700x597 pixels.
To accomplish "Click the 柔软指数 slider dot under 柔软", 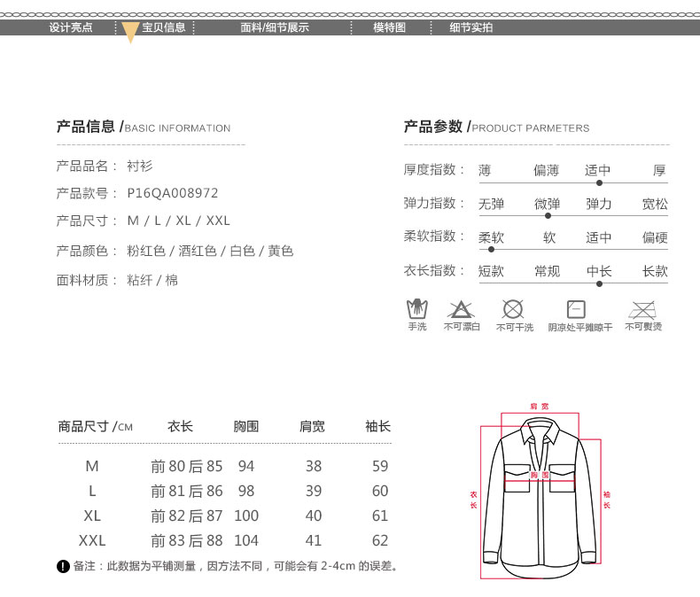I will pos(491,250).
